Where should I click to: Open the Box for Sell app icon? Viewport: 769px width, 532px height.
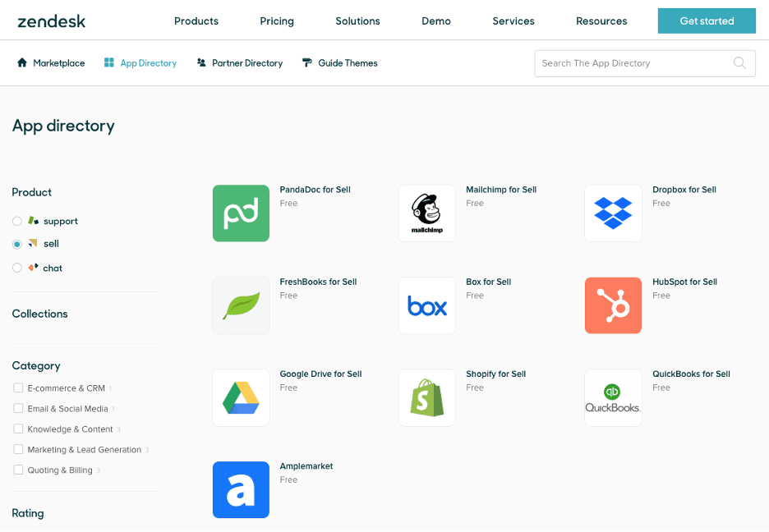[x=426, y=305]
